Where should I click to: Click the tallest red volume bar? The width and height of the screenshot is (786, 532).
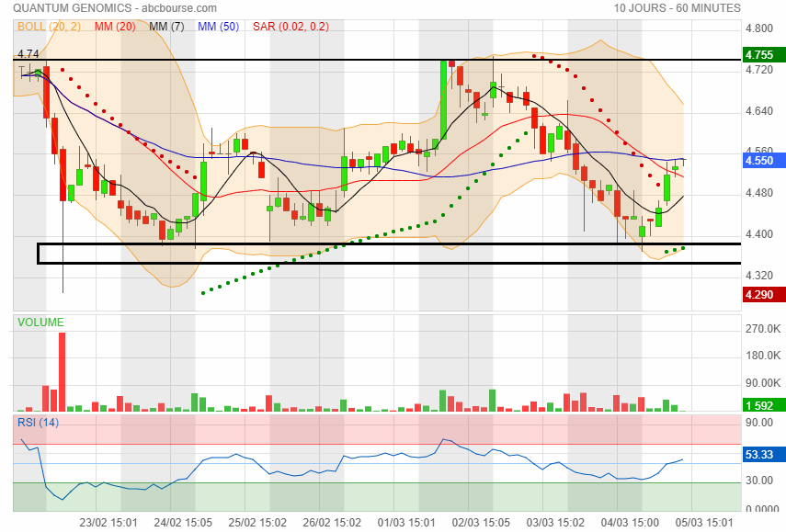(x=63, y=372)
